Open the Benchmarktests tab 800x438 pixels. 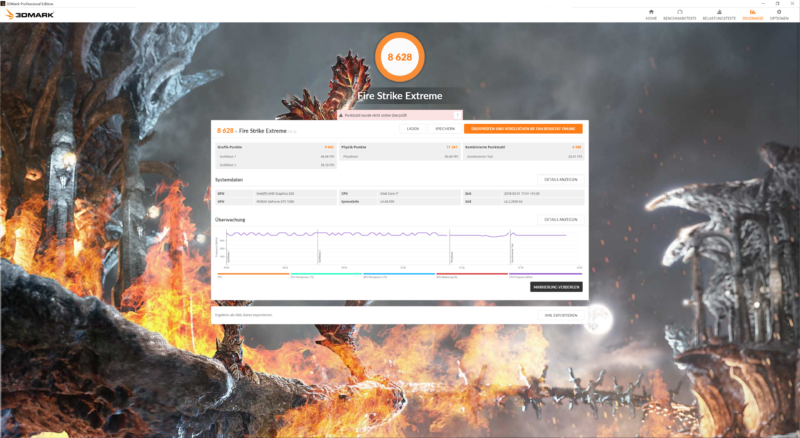(680, 15)
